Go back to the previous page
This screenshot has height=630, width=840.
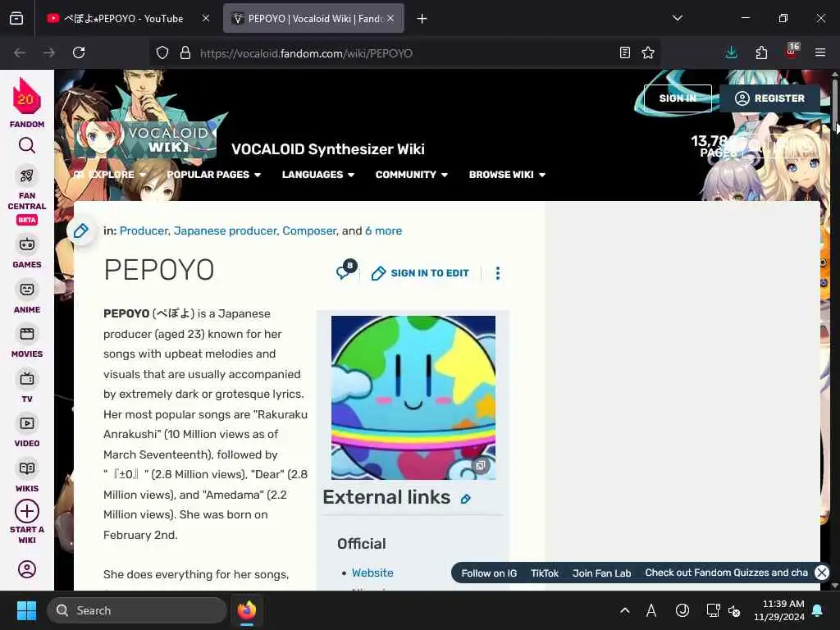(x=20, y=52)
